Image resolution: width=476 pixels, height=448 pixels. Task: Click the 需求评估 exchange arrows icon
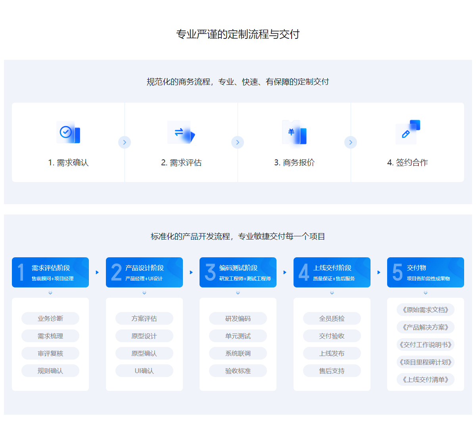[x=181, y=132]
